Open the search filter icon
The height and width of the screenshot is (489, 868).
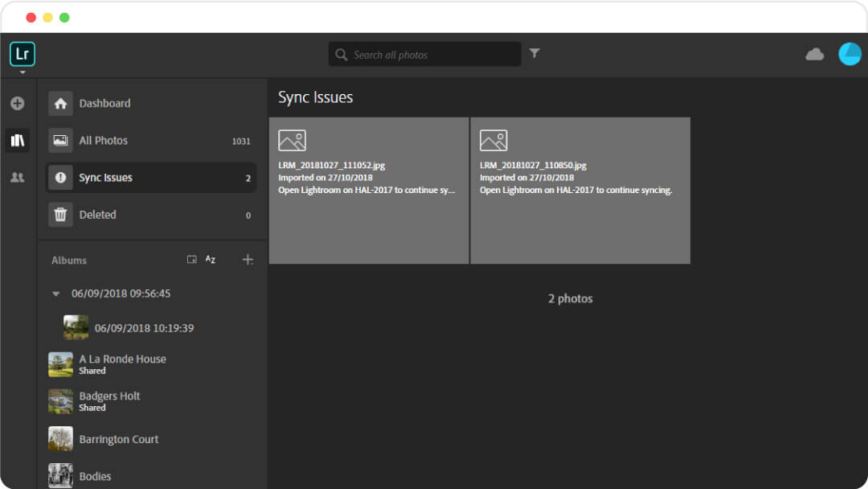[x=534, y=53]
